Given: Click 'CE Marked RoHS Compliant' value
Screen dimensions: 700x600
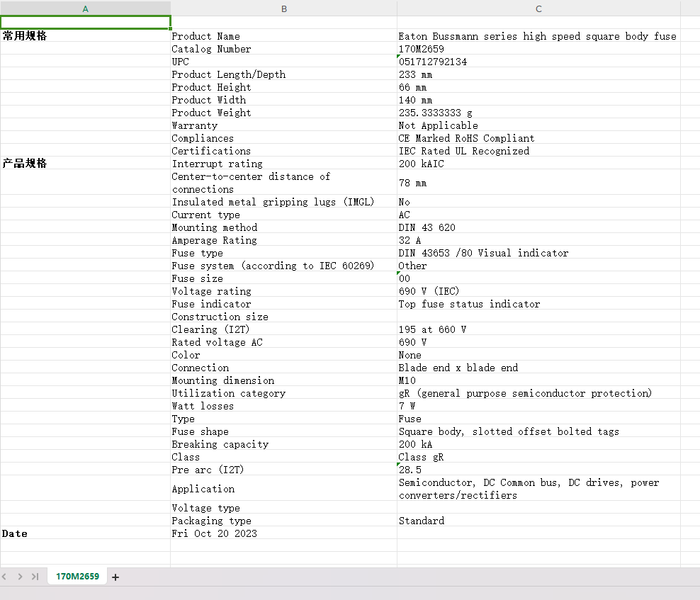Looking at the screenshot, I should coord(538,138).
